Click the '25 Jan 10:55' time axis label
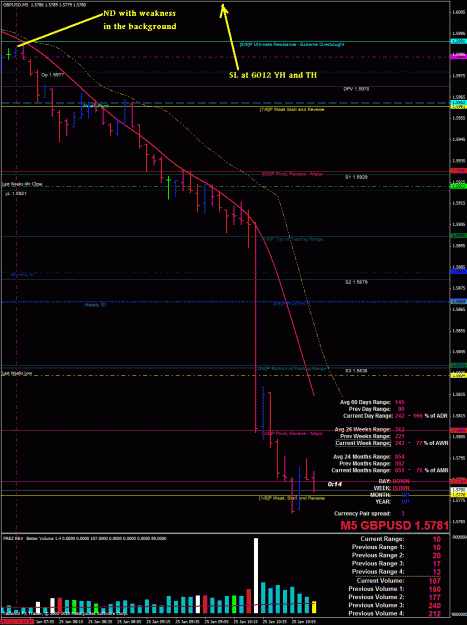 coord(304,621)
